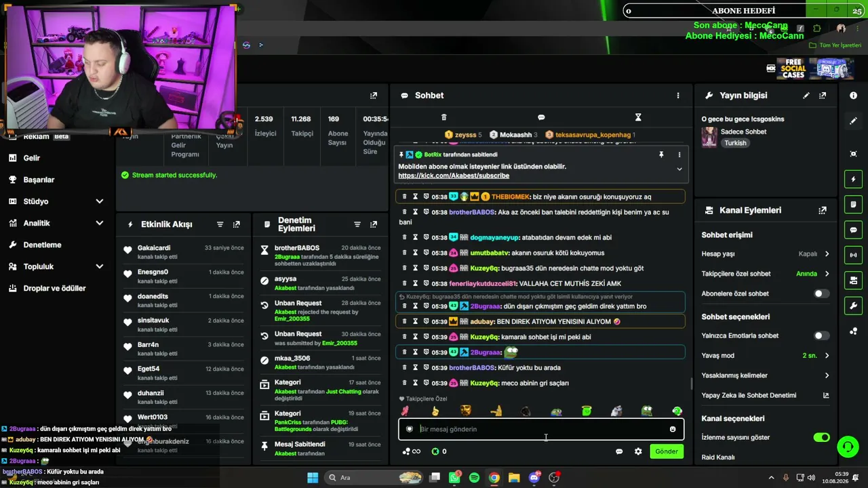
Task: Expand the Stüdyo sidebar section
Action: (100, 201)
